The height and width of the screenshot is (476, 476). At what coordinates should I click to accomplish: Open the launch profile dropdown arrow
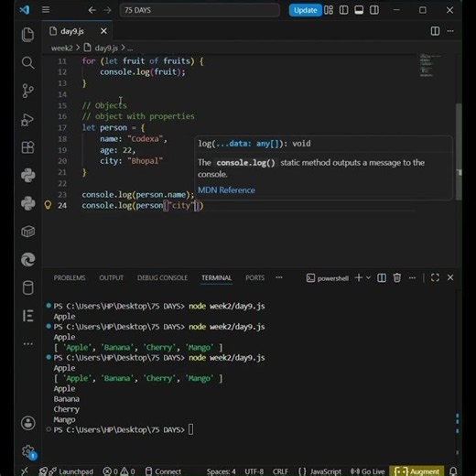368,277
